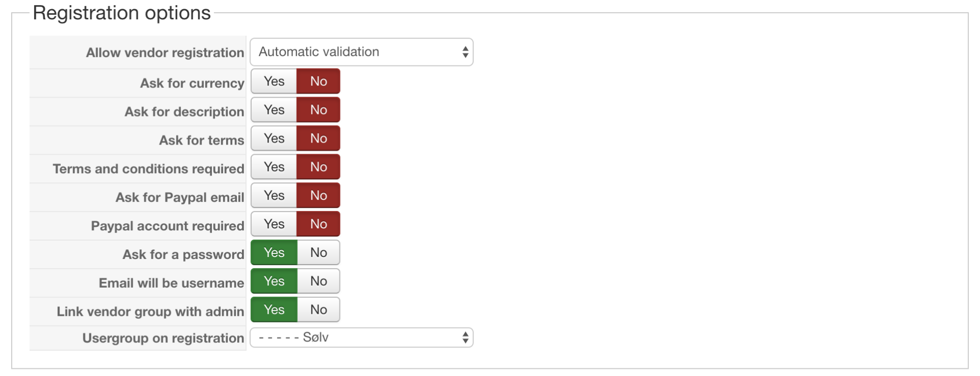
Task: Click No for Terms and conditions required
Action: 318,167
